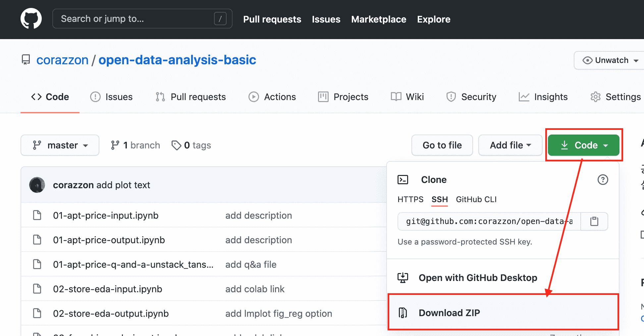Click file icon beside 01-apt-price-q-and-a-unstack_tans

pos(37,264)
